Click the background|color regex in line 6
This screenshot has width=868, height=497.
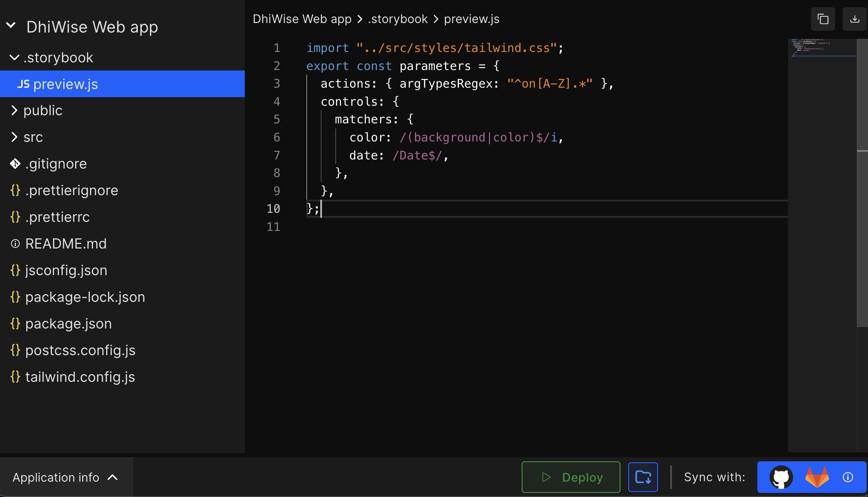pyautogui.click(x=478, y=137)
